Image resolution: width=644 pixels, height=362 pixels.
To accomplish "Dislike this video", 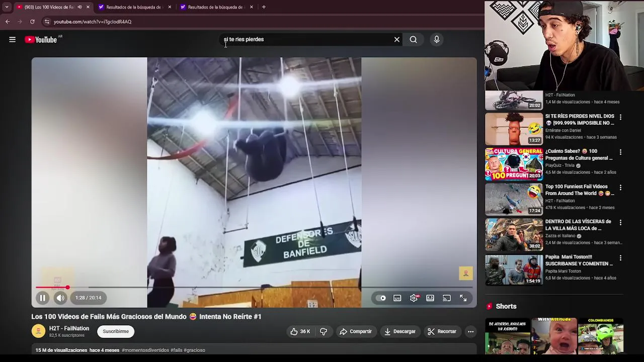I will pos(324,331).
